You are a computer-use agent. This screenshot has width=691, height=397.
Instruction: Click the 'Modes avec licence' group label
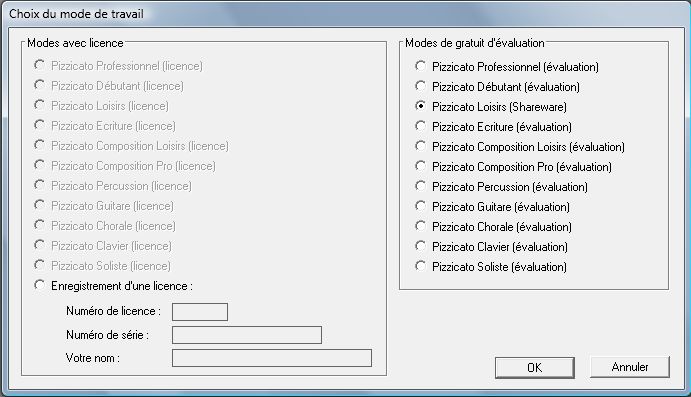tap(75, 43)
